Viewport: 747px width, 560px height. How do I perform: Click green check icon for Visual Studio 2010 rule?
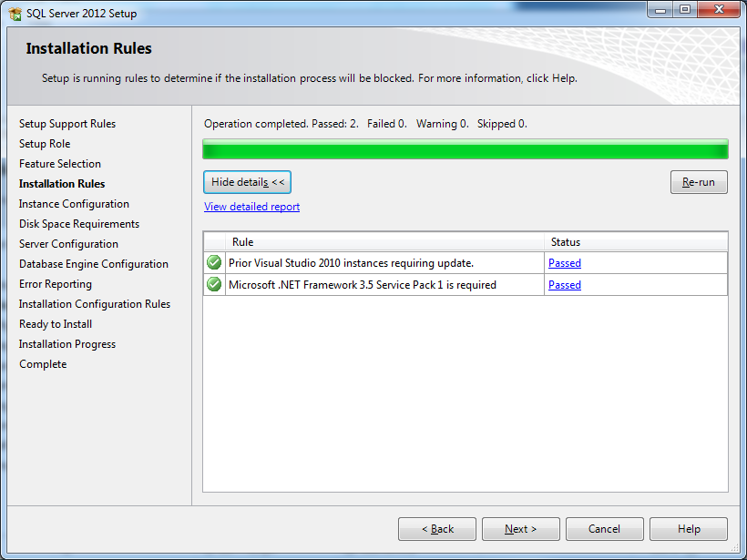[x=214, y=262]
